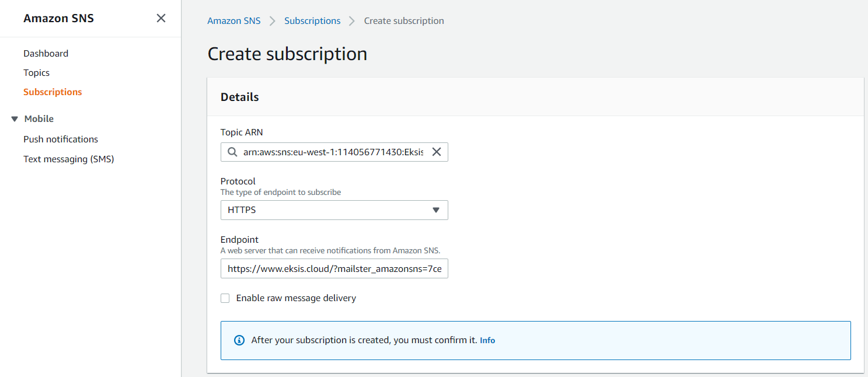Click the Create subscription breadcrumb text
The height and width of the screenshot is (377, 868).
point(404,20)
